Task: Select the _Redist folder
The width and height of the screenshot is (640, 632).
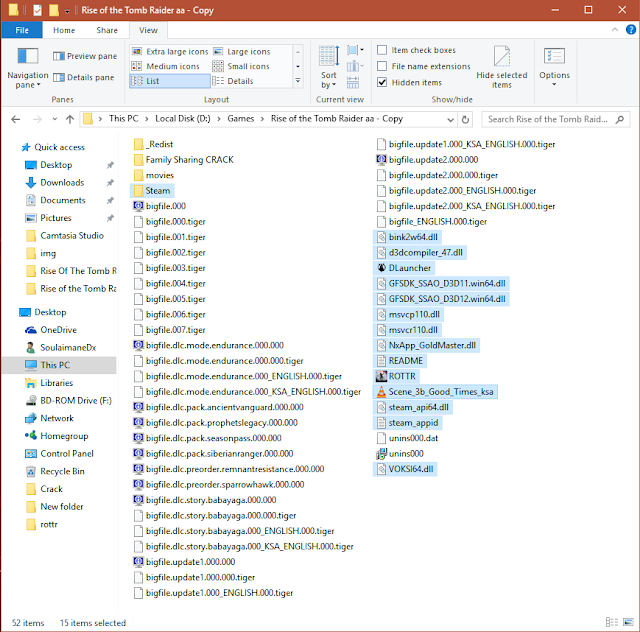Action: 153,144
